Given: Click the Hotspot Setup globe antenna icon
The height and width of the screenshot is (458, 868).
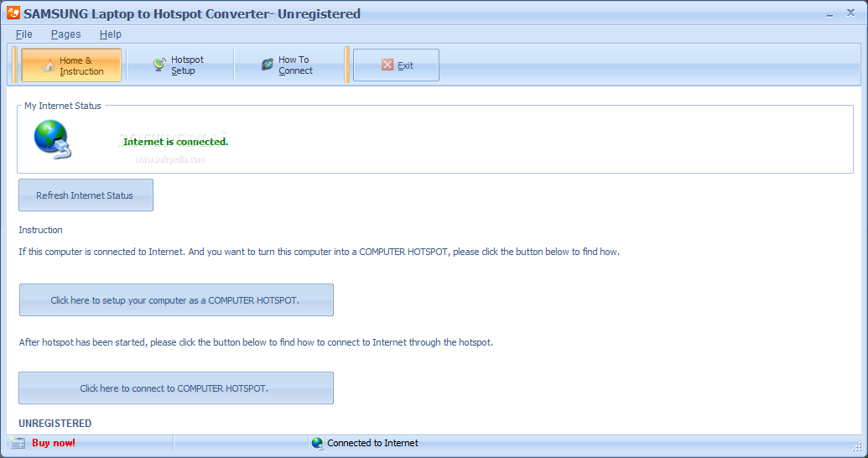Looking at the screenshot, I should pos(159,65).
